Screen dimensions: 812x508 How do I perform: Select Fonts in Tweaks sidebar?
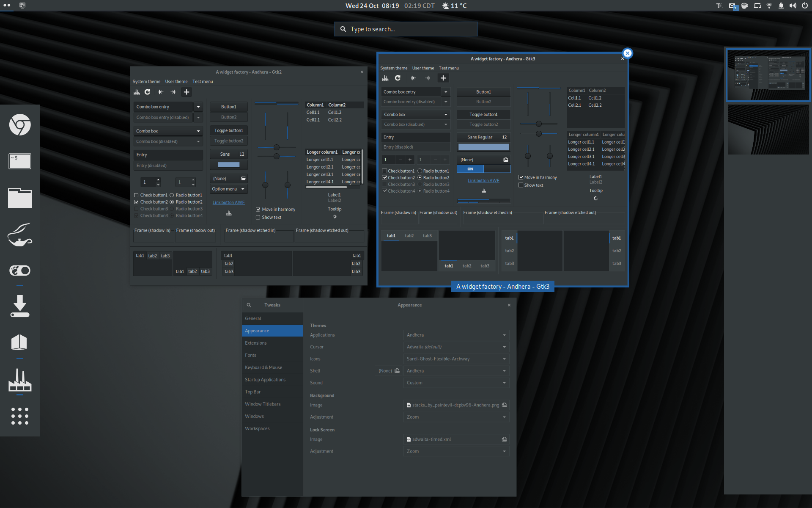(x=272, y=355)
